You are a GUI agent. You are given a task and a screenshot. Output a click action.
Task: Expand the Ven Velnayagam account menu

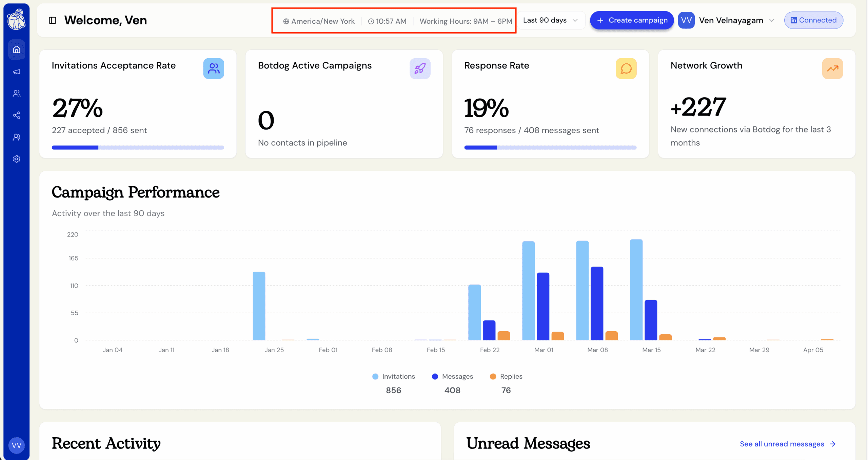tap(736, 20)
